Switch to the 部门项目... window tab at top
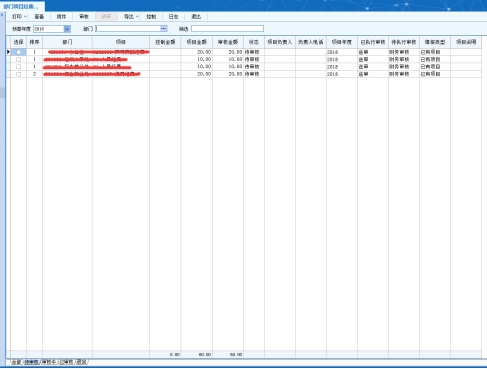The image size is (487, 369). point(21,6)
